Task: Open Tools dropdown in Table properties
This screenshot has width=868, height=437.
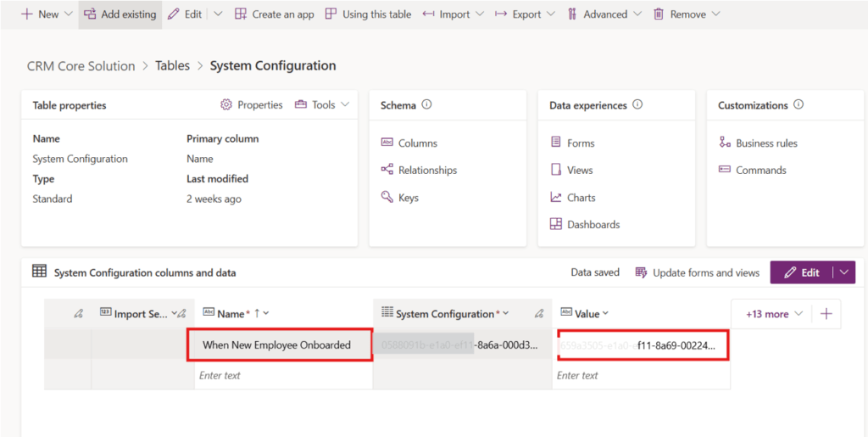Action: pyautogui.click(x=321, y=105)
